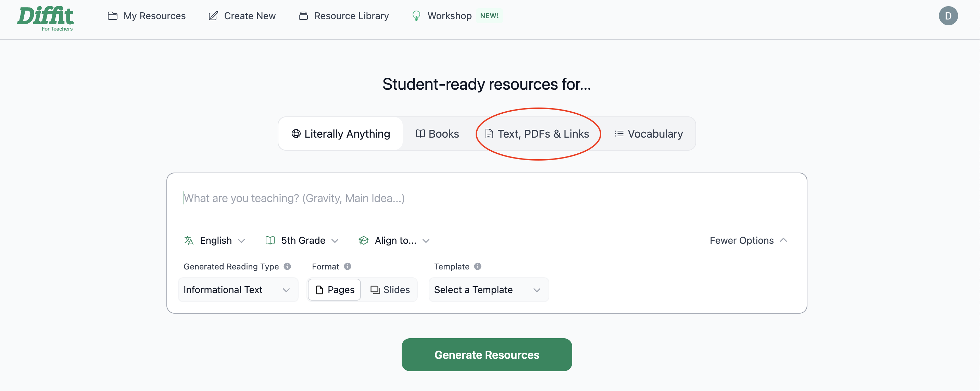The width and height of the screenshot is (980, 391).
Task: Click the info icon beside Format label
Action: [347, 266]
